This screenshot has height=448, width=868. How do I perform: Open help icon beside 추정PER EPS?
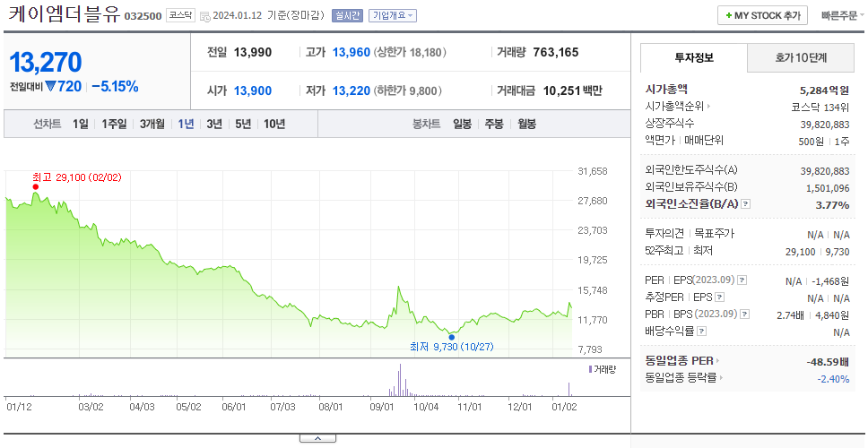719,298
